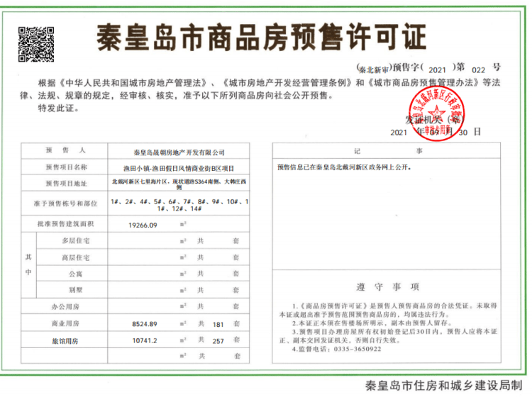Select the 257 unit count
532x397 pixels.
(218, 340)
